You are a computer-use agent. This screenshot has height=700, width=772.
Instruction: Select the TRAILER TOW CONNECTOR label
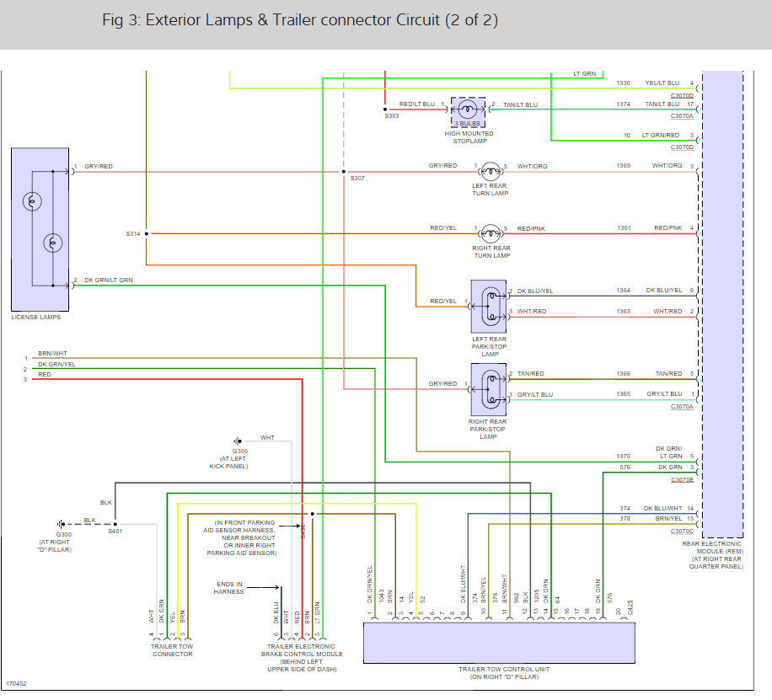click(x=172, y=650)
